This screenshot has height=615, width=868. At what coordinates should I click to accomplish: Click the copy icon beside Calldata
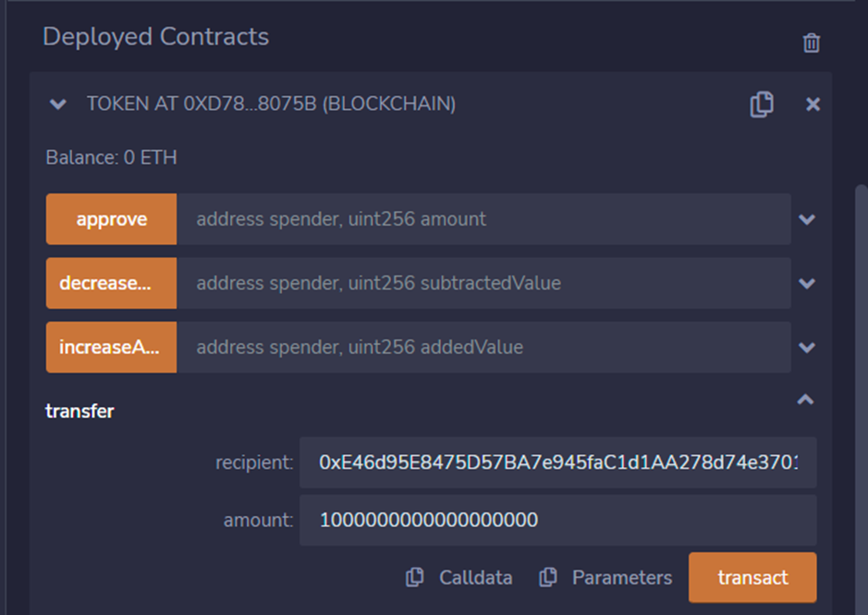coord(415,577)
